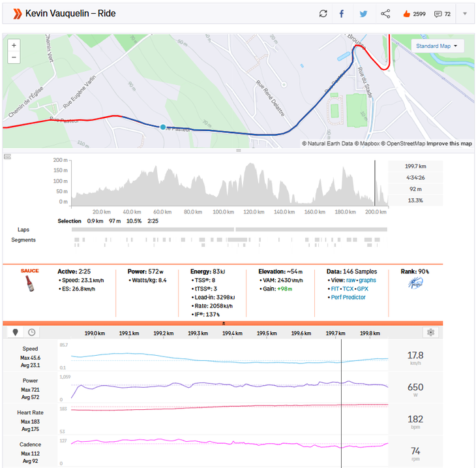The image size is (476, 468).
Task: Expand the activity actions dropdown arrow
Action: coord(465,14)
